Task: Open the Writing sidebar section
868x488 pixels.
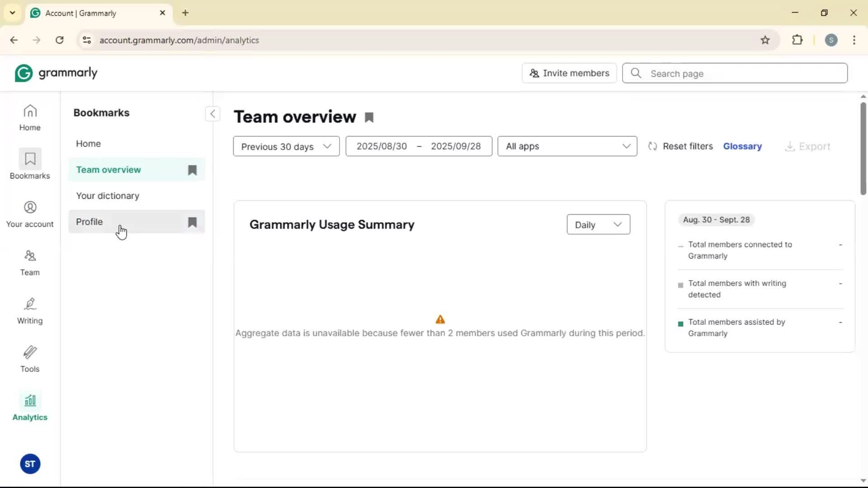Action: [30, 311]
